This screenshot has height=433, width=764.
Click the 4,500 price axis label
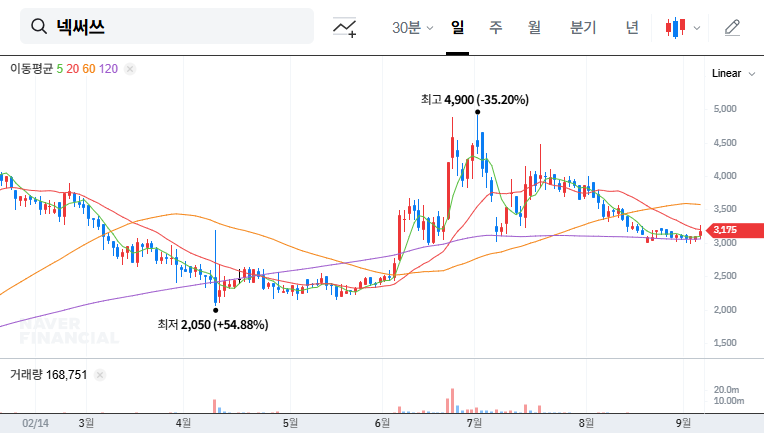pyautogui.click(x=725, y=143)
